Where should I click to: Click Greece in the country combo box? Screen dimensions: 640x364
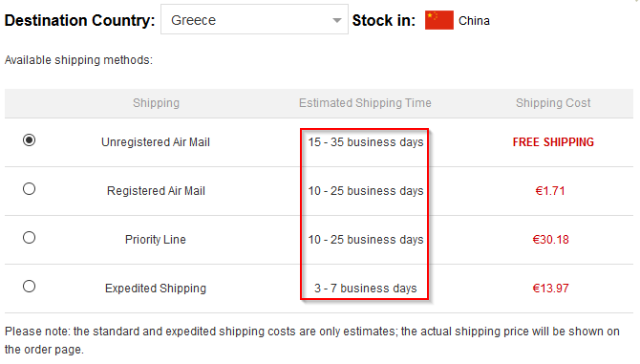coord(194,20)
